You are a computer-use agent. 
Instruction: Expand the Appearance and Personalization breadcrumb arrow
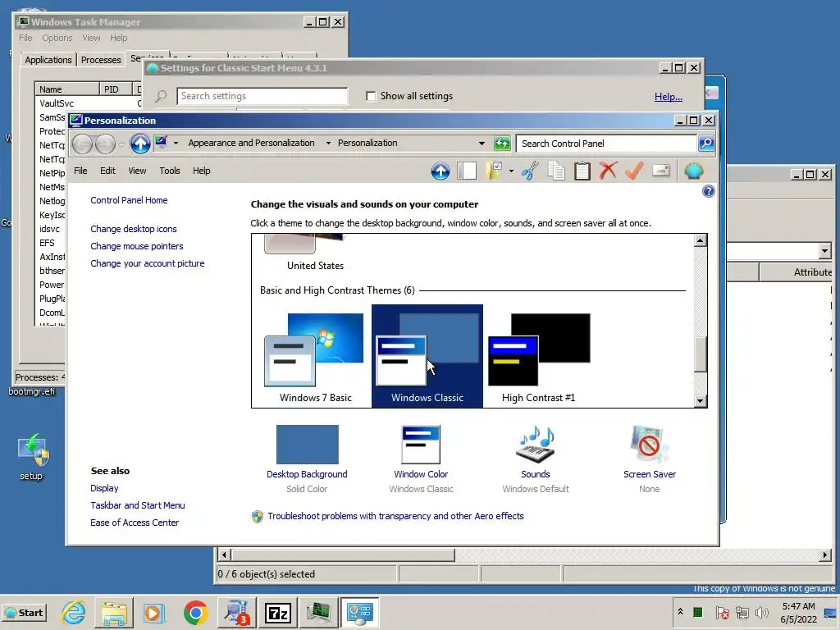pos(328,143)
